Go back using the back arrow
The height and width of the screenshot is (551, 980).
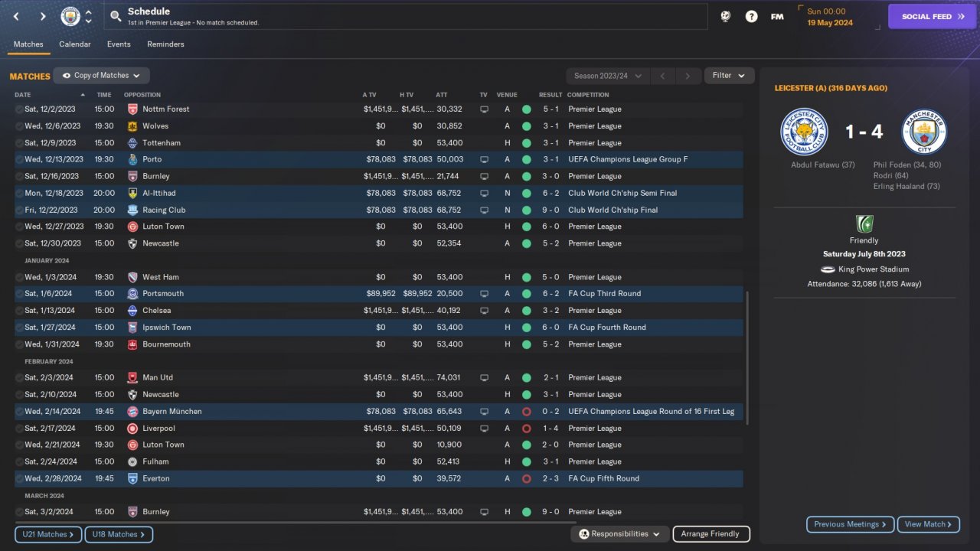coord(16,16)
